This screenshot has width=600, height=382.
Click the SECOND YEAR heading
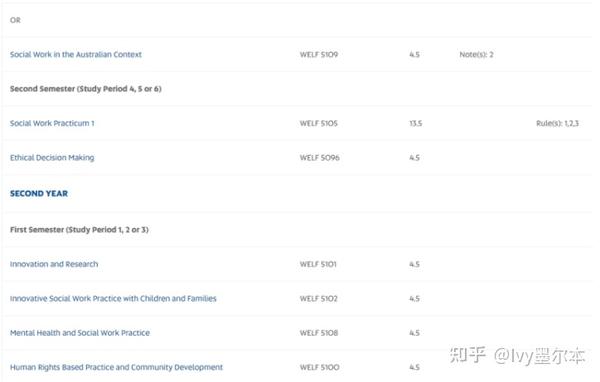coord(39,194)
